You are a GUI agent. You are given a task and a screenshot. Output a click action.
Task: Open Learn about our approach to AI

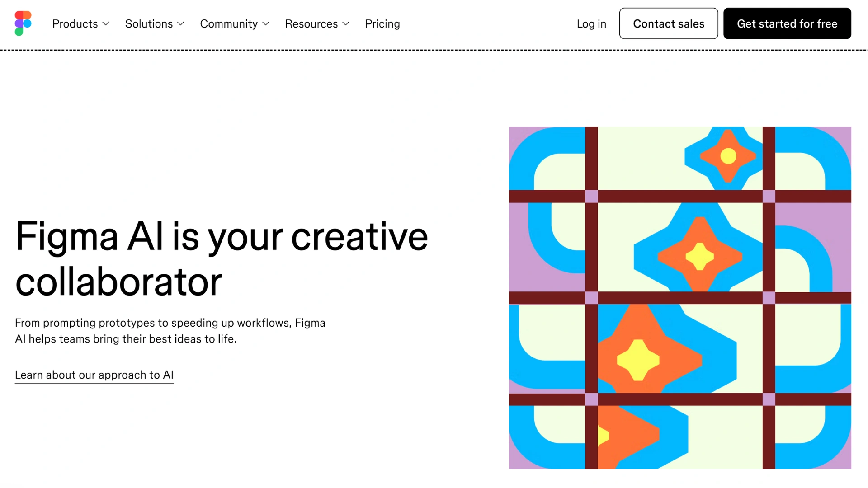[94, 375]
